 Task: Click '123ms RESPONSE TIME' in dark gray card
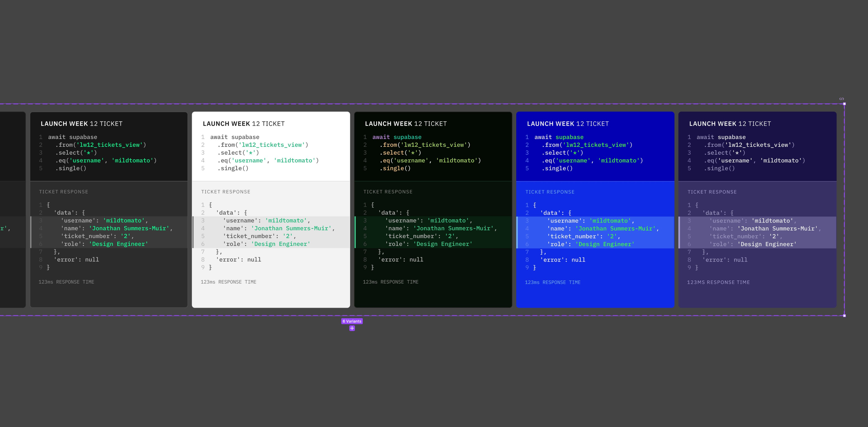click(x=66, y=282)
